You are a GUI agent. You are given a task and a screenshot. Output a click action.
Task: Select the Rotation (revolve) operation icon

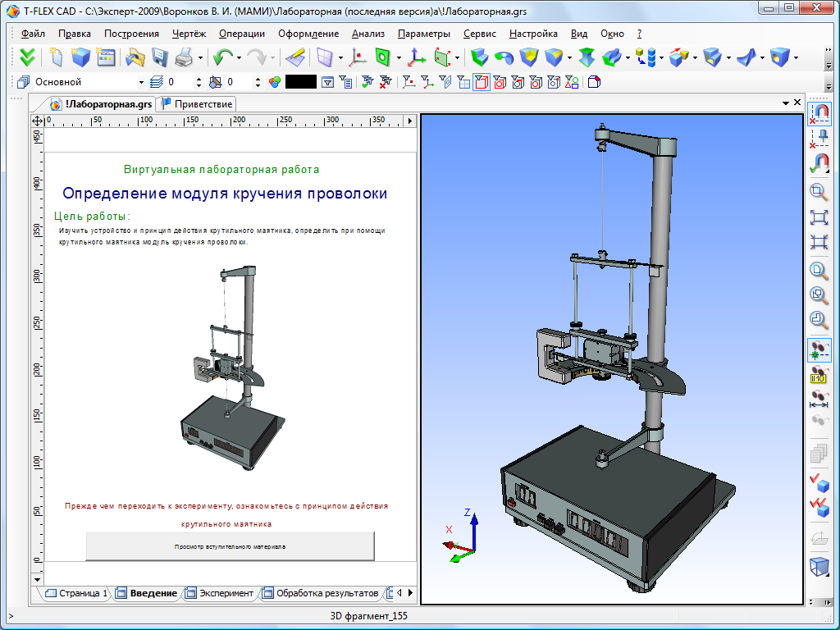pos(504,57)
